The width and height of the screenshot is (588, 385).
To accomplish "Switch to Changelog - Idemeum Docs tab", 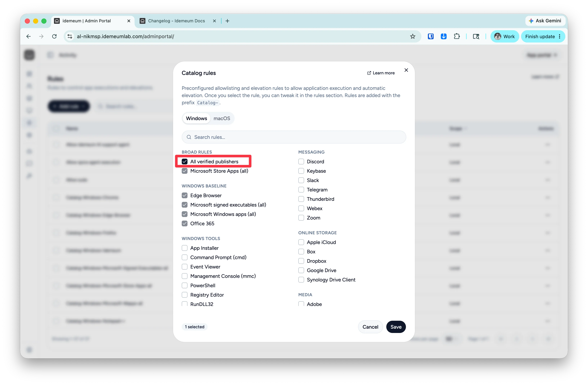I will [x=176, y=21].
